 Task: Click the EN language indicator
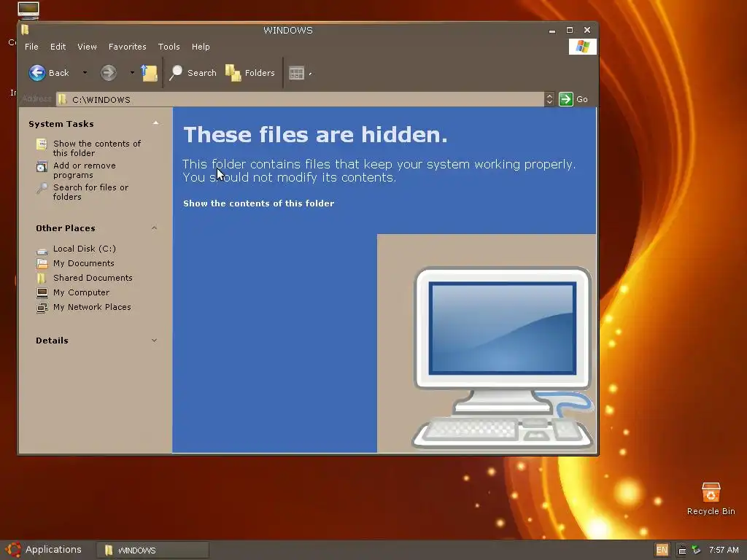[662, 550]
